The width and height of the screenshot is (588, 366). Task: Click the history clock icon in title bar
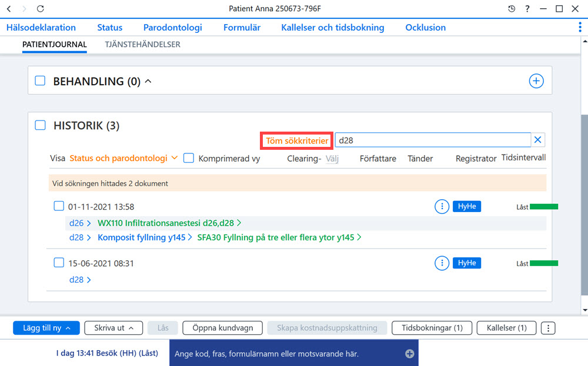tap(512, 9)
